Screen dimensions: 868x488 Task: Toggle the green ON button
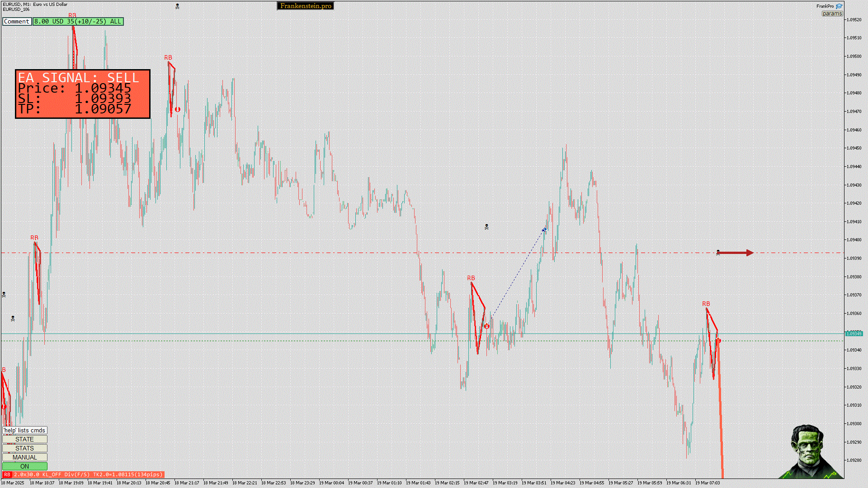pyautogui.click(x=24, y=466)
